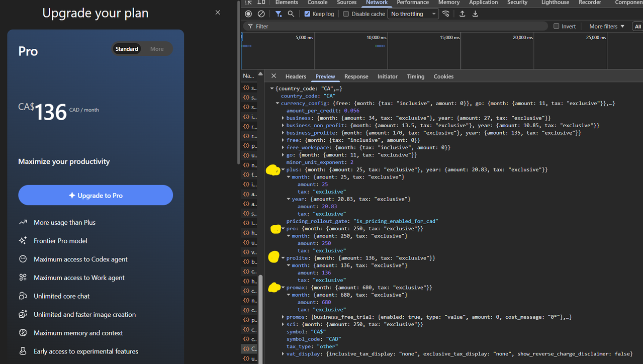The image size is (643, 364).
Task: Open the Headers tab of the request
Action: pyautogui.click(x=296, y=76)
